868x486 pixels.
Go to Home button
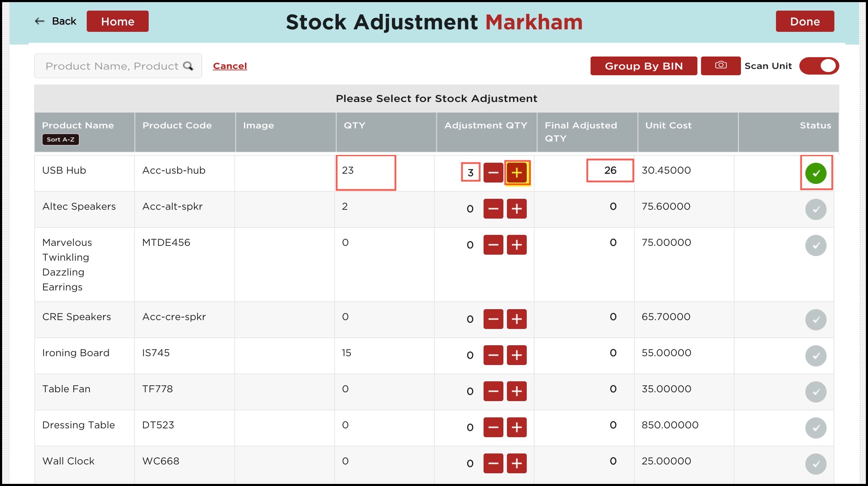coord(118,21)
